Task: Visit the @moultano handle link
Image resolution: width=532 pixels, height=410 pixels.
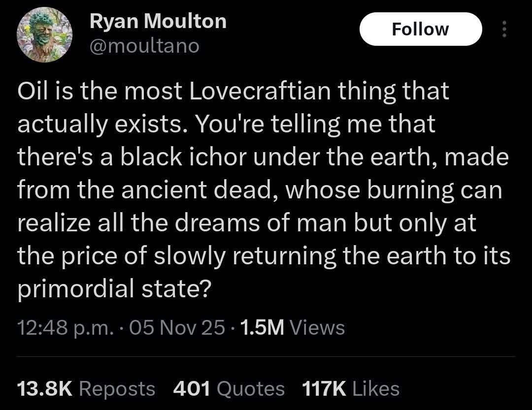Action: pyautogui.click(x=144, y=46)
